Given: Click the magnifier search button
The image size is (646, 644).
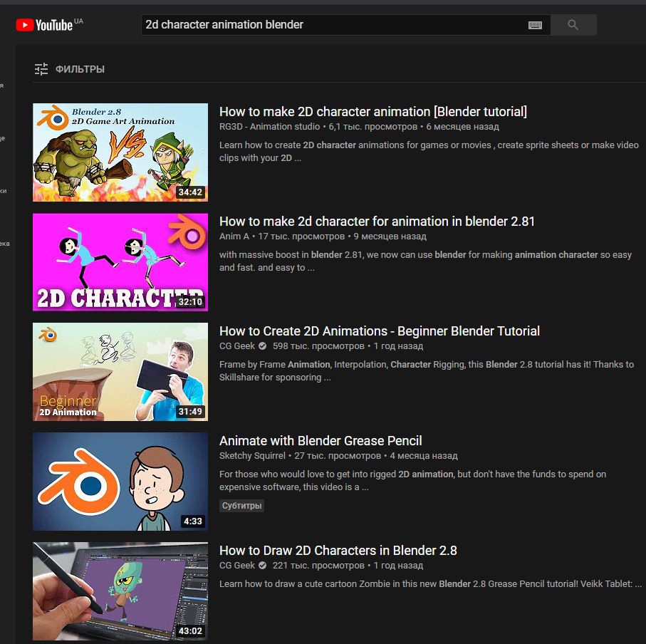Looking at the screenshot, I should [x=573, y=25].
